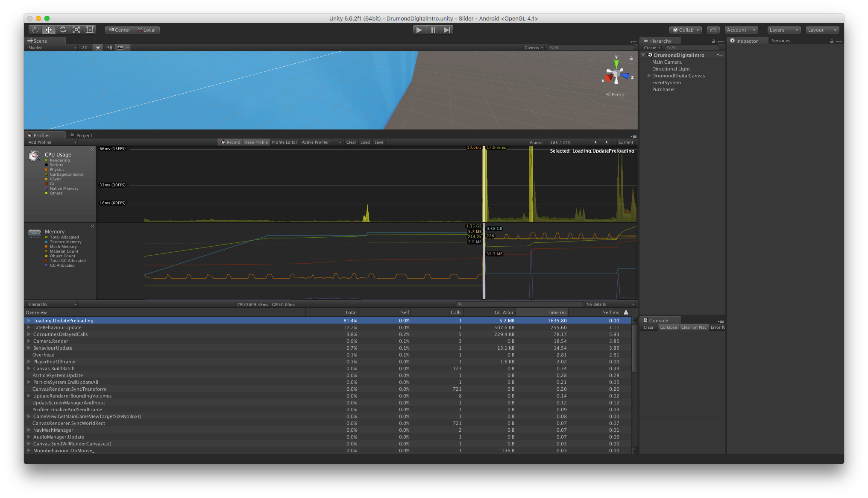Click the Memory module chip icon
Screen dimensions: 868x498
coord(34,233)
